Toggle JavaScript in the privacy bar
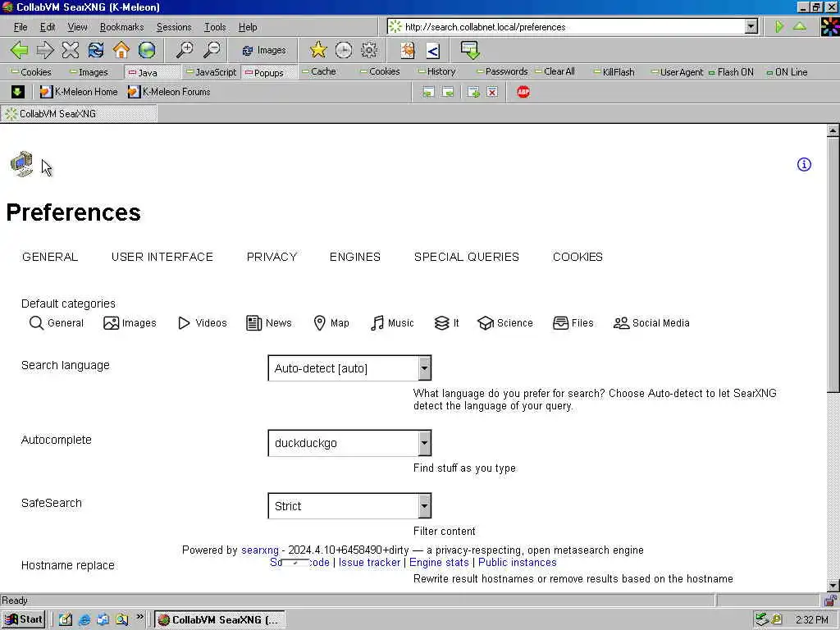The height and width of the screenshot is (630, 840). coord(211,72)
